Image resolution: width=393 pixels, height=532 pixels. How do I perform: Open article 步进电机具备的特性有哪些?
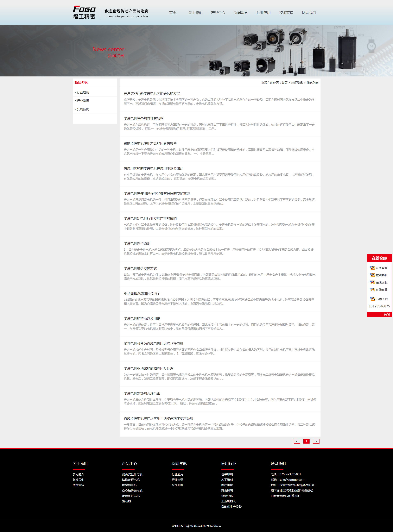point(144,119)
